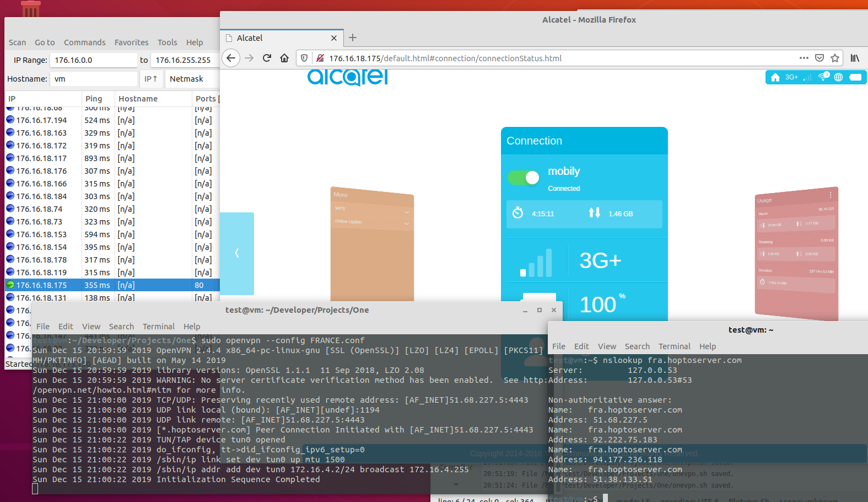The height and width of the screenshot is (502, 868).
Task: Open the Favorites menu in the IP scanner
Action: [131, 42]
